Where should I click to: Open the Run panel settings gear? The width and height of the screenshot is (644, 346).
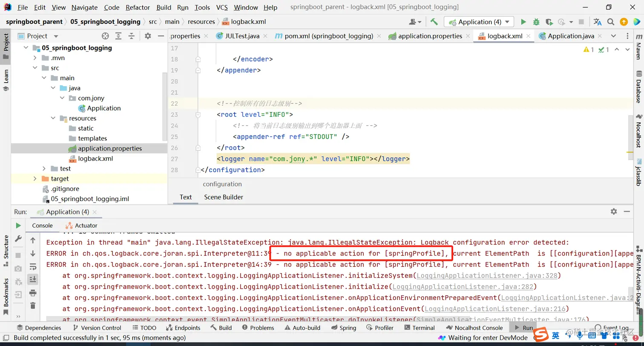coord(613,211)
